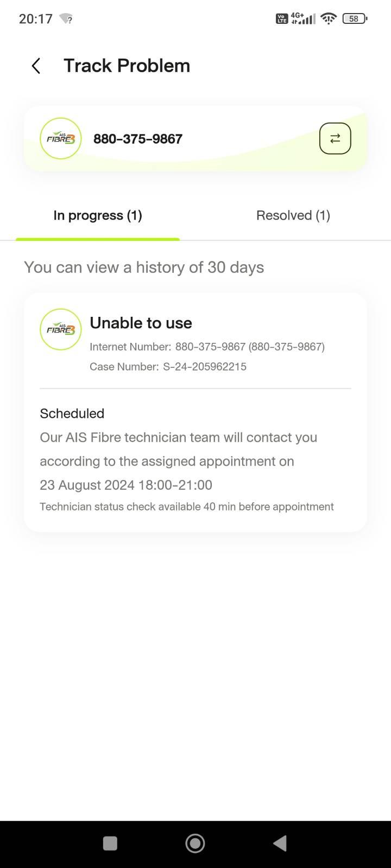Tap the Scheduled status heading

72,413
